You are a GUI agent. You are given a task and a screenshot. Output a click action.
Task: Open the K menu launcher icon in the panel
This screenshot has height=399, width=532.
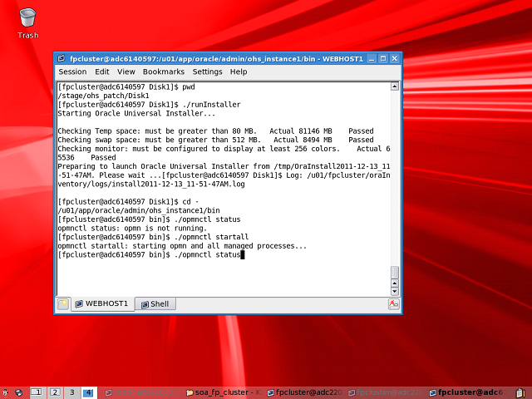tap(5, 393)
